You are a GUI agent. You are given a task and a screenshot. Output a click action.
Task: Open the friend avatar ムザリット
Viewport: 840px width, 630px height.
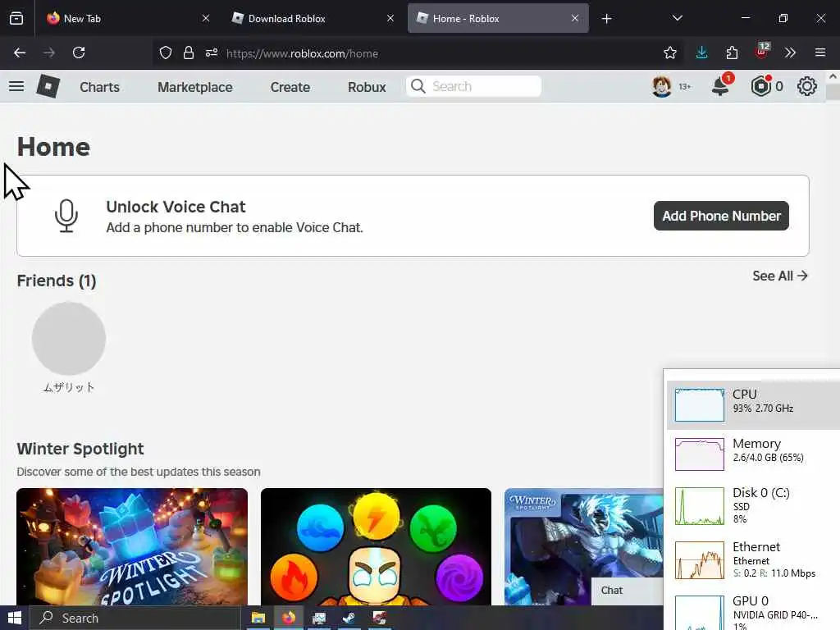[69, 339]
